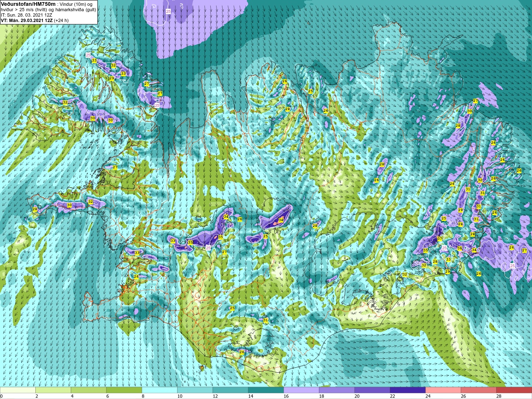This screenshot has width=532, height=399.
Task: Select the 10–12 m/s turquoise legend swatch
Action: [195, 390]
